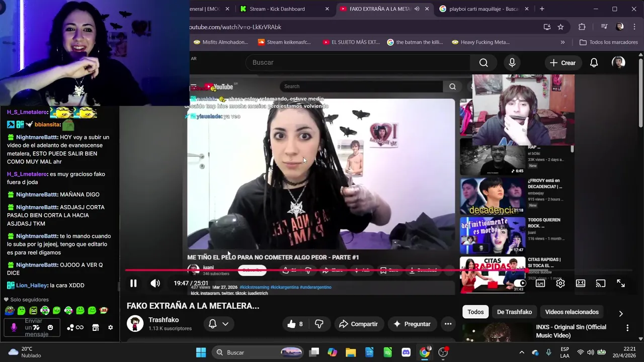
Task: Enter fullscreen mode in the player
Action: (621, 284)
